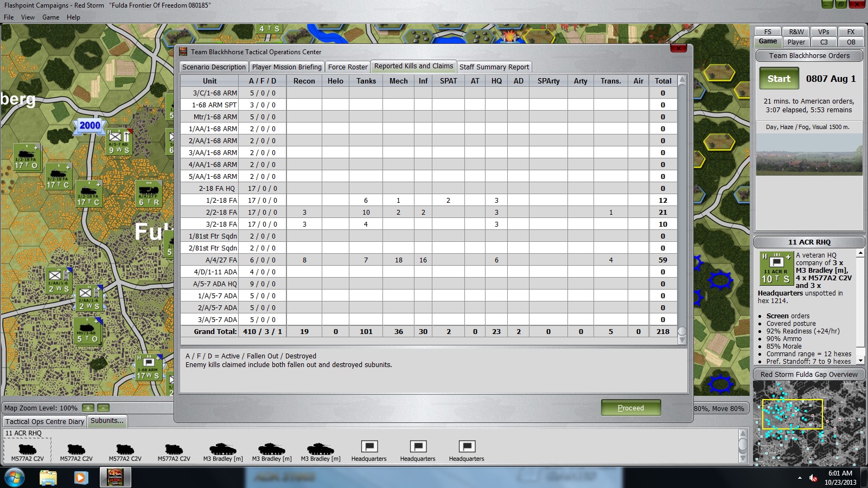Viewport: 868px width, 488px height.
Task: Open the File menu
Action: pos(9,17)
